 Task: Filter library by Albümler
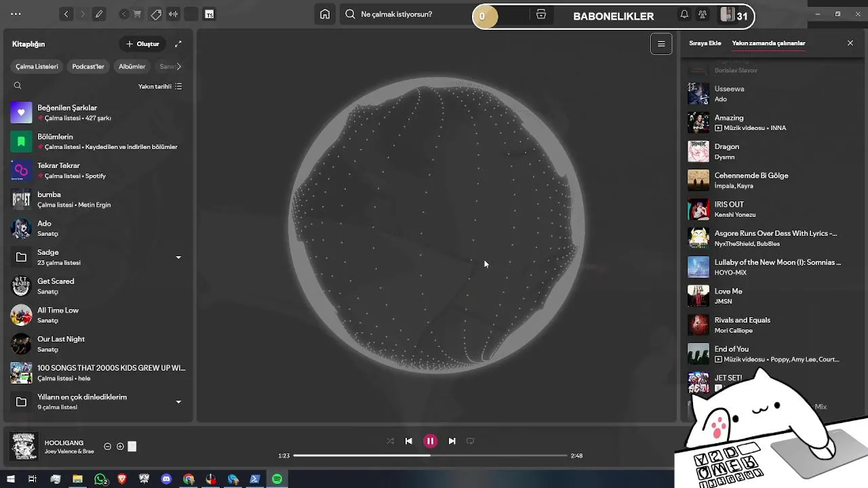[132, 66]
